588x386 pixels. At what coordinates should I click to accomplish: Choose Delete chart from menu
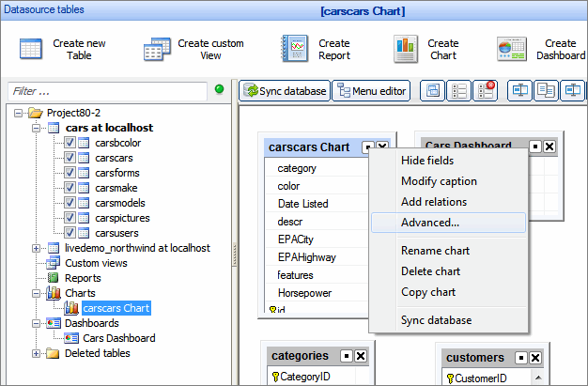[448, 271]
